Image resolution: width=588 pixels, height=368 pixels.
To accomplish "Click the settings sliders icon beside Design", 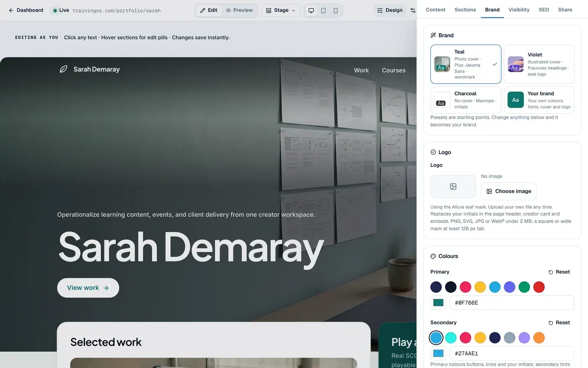I will 413,11.
